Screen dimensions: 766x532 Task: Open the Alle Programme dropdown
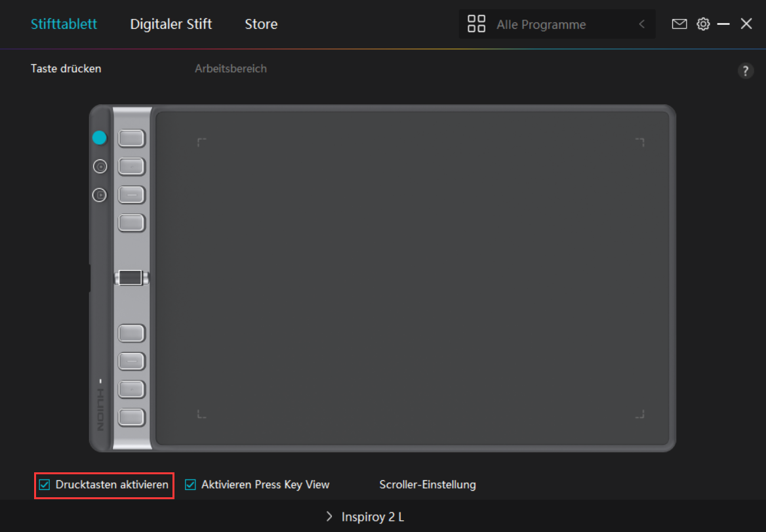(541, 25)
